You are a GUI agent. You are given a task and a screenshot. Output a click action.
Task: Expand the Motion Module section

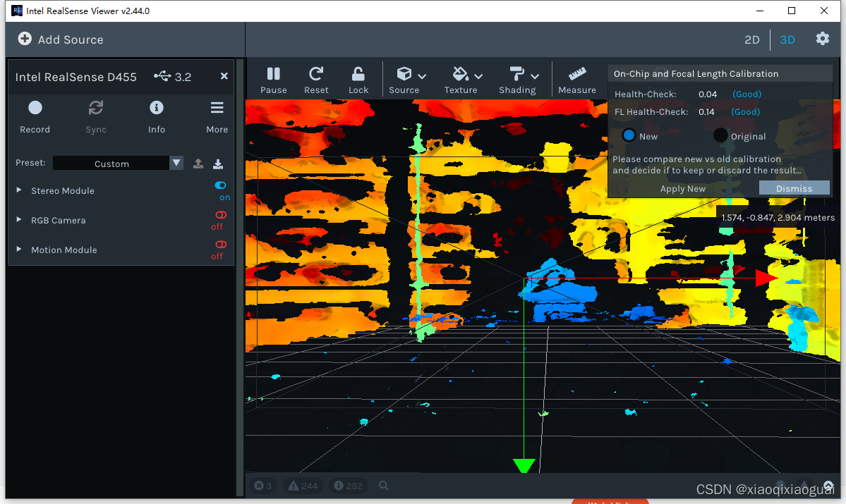pos(19,250)
